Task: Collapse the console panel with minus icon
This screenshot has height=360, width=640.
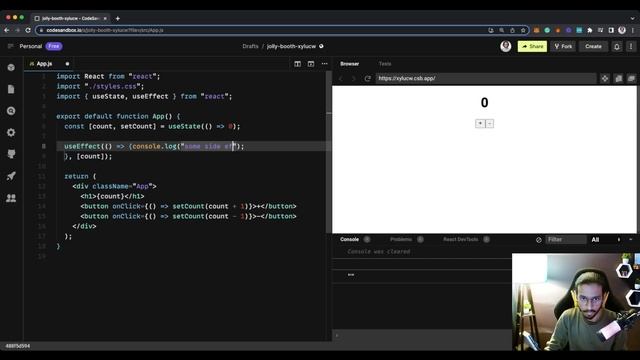Action: tap(631, 240)
